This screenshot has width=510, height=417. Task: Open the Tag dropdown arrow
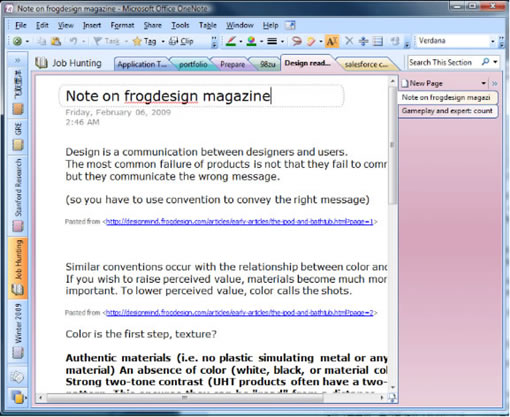[163, 42]
